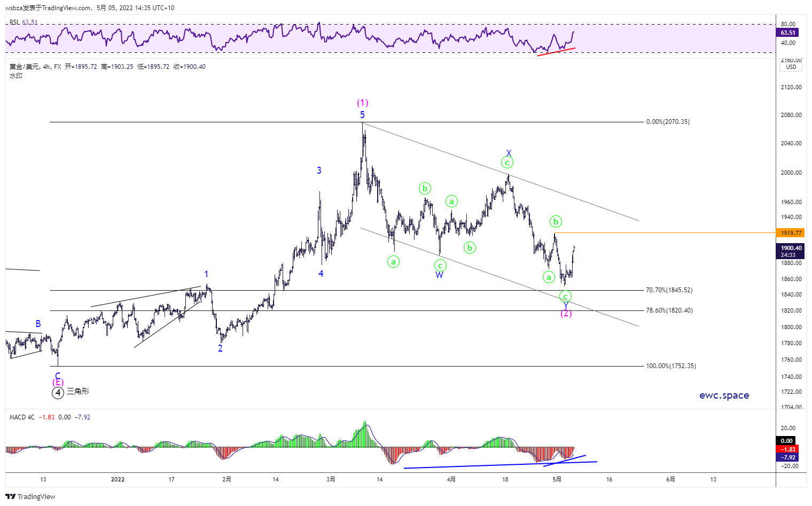Click the 4月 label on time axis
Image resolution: width=812 pixels, height=506 pixels.
coord(451,479)
